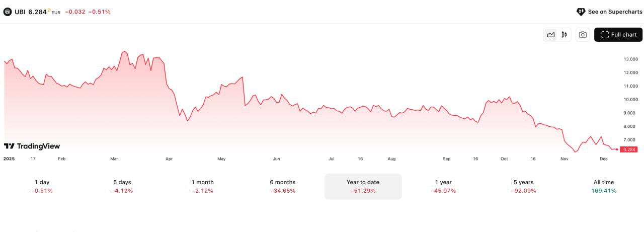Click the red 6.284 price label

629,149
